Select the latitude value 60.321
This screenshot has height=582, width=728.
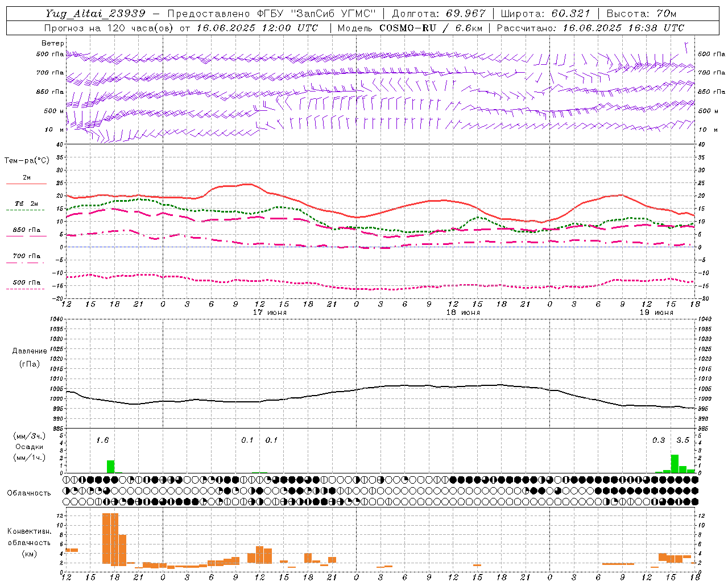point(571,14)
